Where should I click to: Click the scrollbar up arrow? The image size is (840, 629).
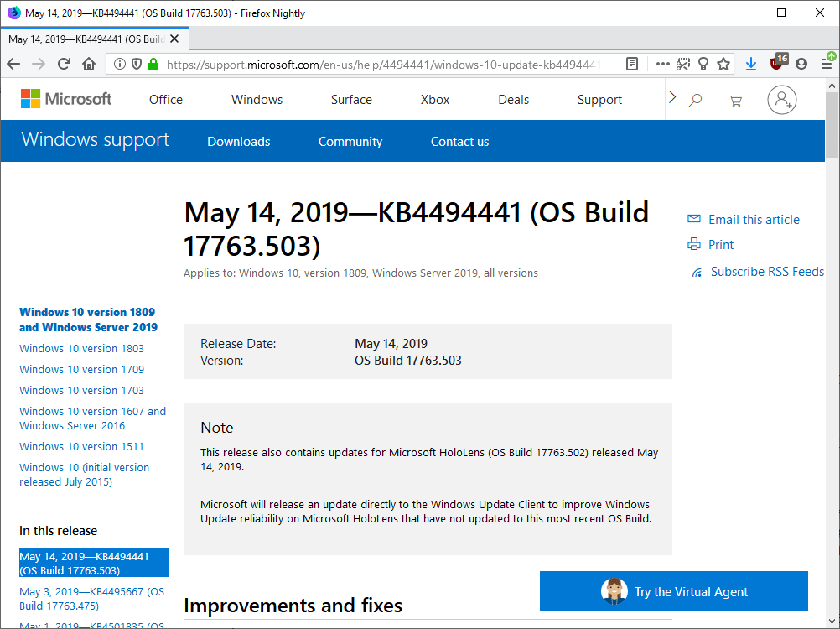pos(832,86)
